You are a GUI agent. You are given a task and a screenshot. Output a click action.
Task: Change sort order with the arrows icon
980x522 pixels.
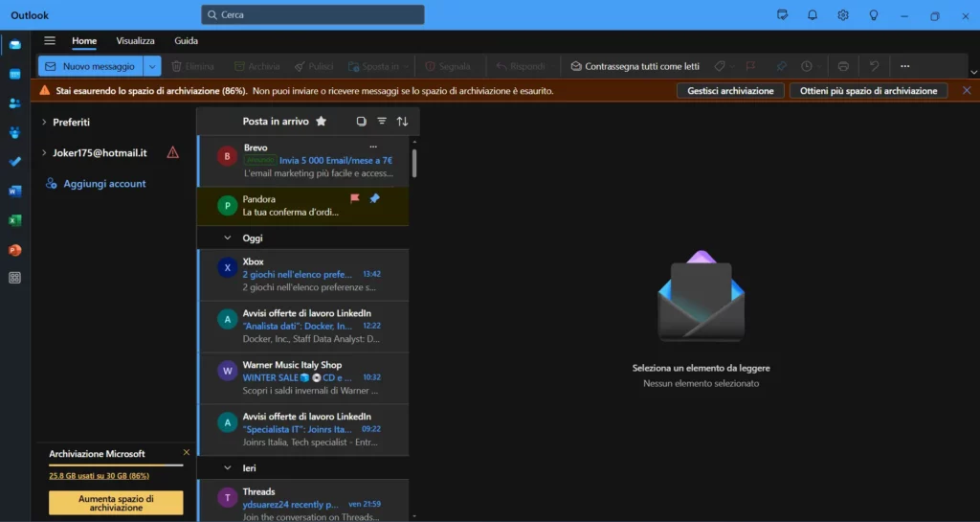click(x=402, y=122)
